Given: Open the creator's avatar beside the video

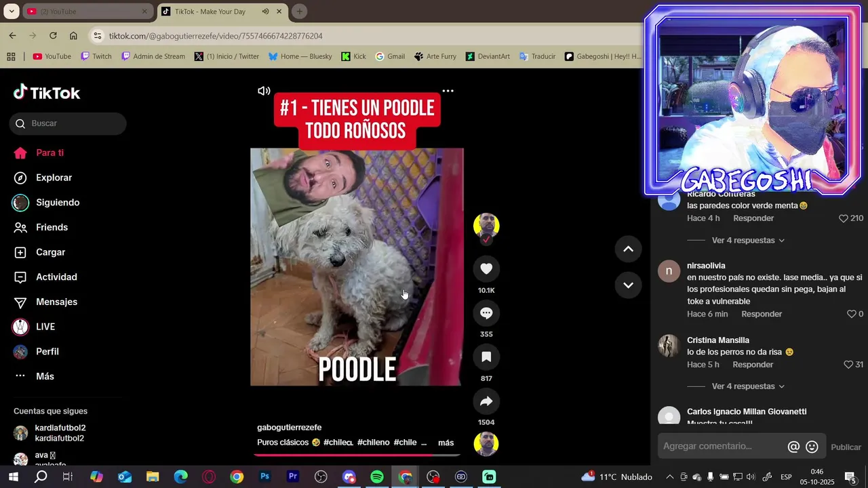Looking at the screenshot, I should pyautogui.click(x=486, y=226).
